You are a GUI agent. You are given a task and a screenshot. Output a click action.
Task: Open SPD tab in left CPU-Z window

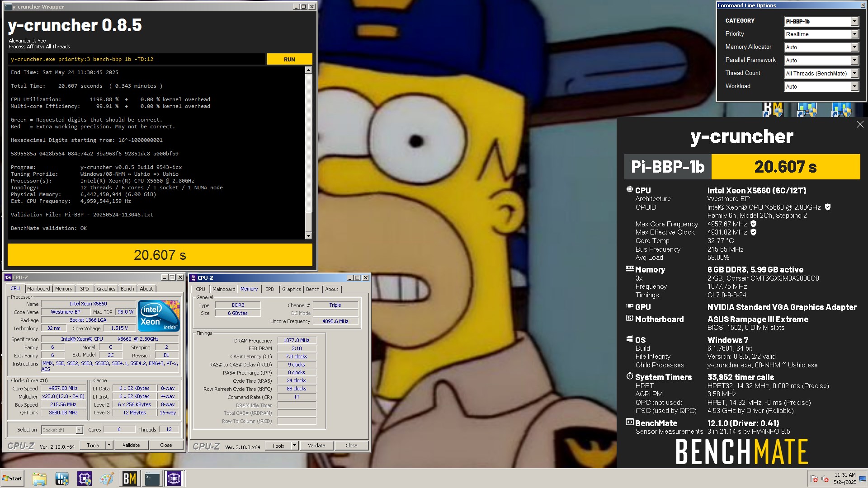tap(85, 289)
